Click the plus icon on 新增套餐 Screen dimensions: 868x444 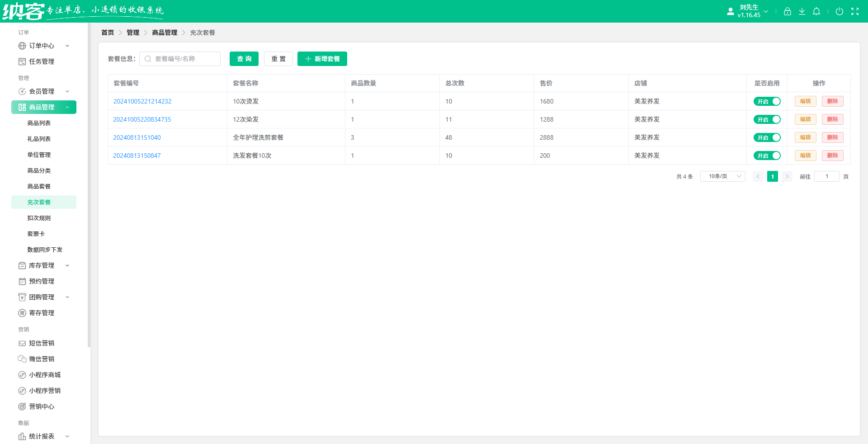point(308,59)
